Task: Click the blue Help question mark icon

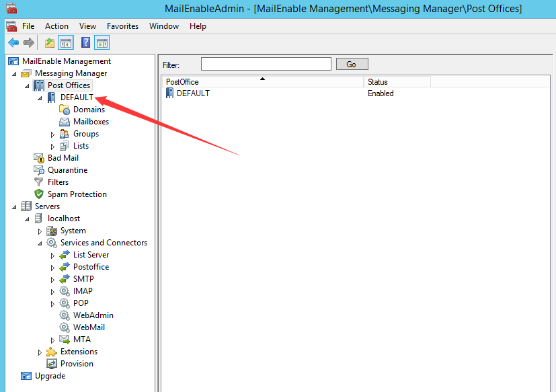Action: [85, 43]
